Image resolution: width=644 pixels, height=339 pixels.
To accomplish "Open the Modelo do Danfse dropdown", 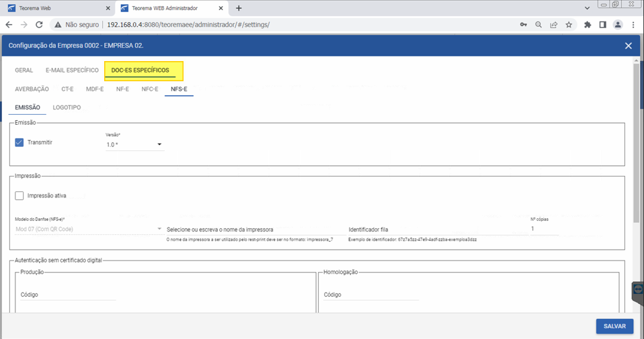I will pyautogui.click(x=89, y=229).
